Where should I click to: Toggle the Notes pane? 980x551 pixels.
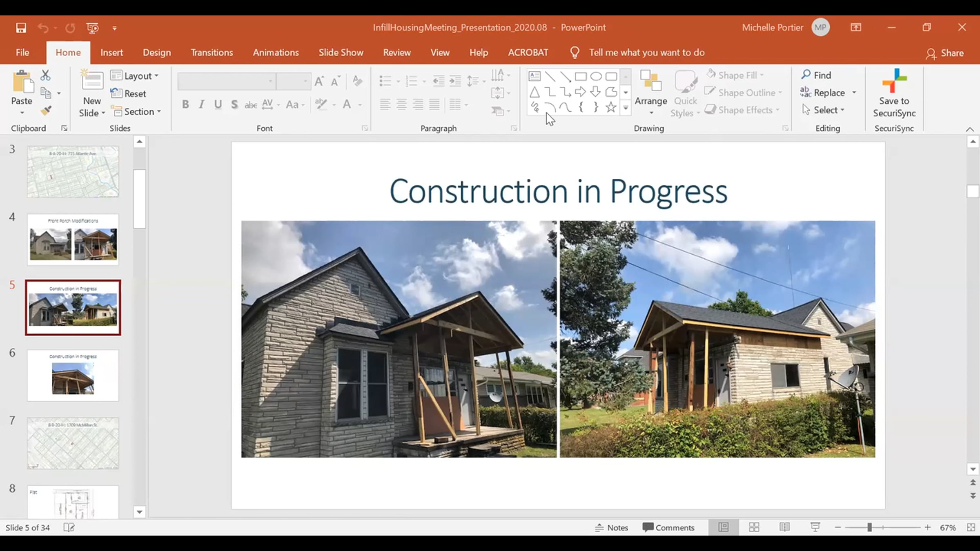611,527
